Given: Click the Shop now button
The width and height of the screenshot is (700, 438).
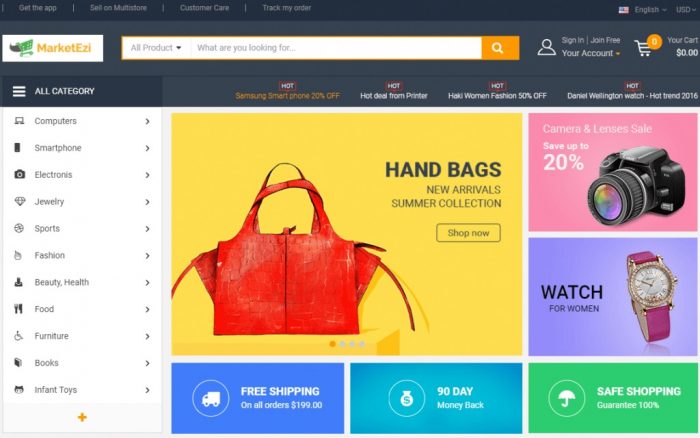Looking at the screenshot, I should pos(468,233).
